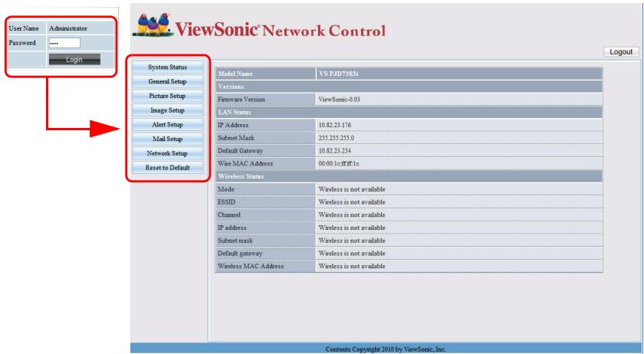Click the Logout button

621,52
